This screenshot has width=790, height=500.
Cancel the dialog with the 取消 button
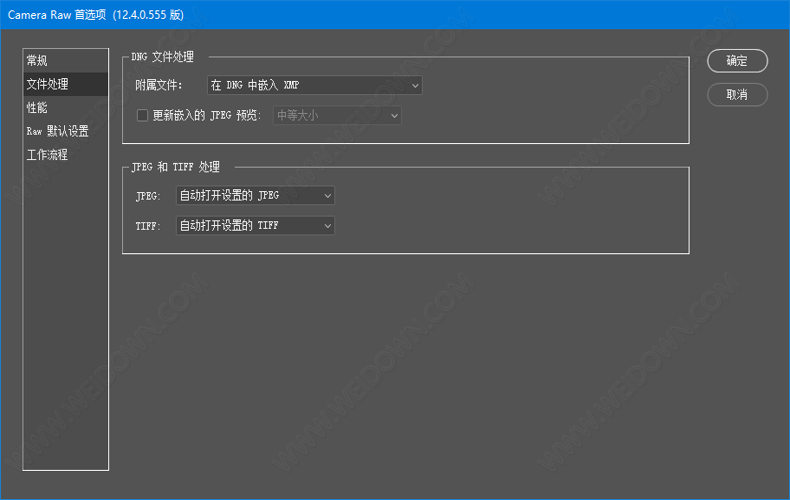click(737, 95)
